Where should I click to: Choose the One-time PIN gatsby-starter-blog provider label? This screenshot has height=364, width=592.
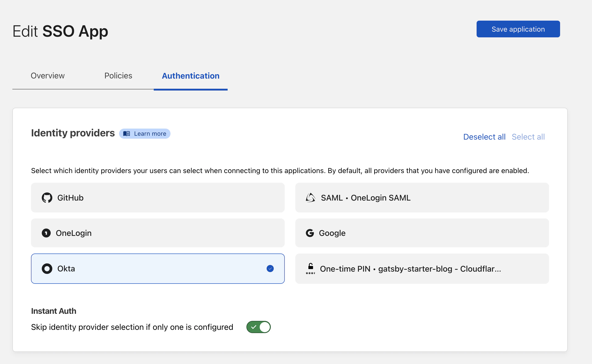[410, 269]
